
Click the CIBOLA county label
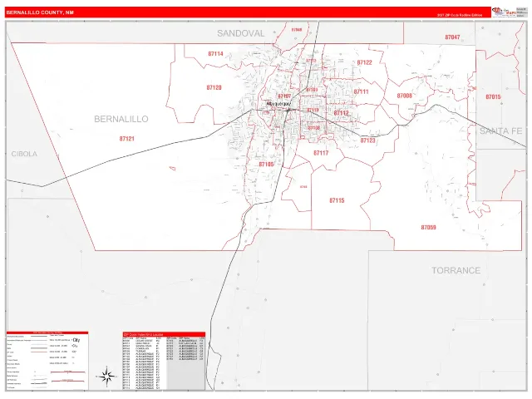[x=24, y=154]
